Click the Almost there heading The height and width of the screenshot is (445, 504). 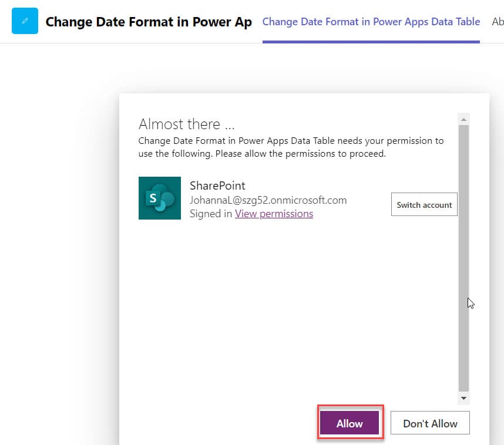(x=186, y=124)
